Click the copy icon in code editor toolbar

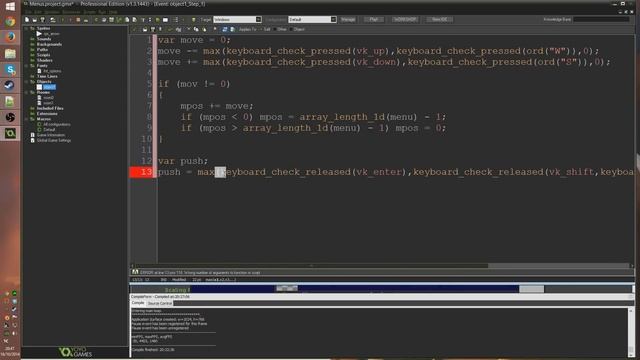point(196,29)
